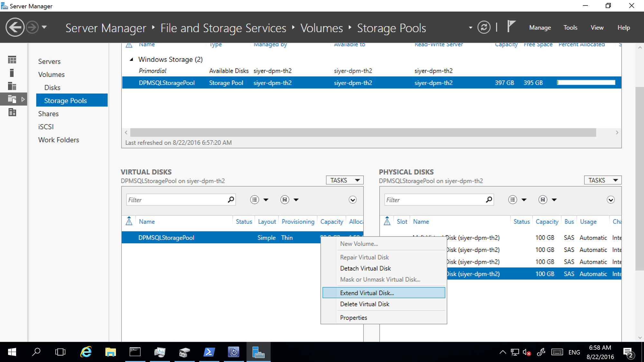Screen dimensions: 644x362
Task: Click the Work Folders sidebar icon
Action: click(59, 140)
